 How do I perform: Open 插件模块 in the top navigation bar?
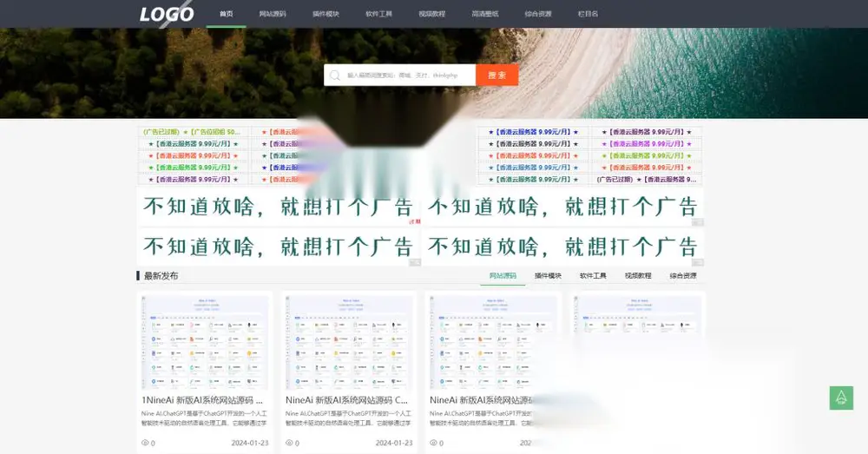325,14
